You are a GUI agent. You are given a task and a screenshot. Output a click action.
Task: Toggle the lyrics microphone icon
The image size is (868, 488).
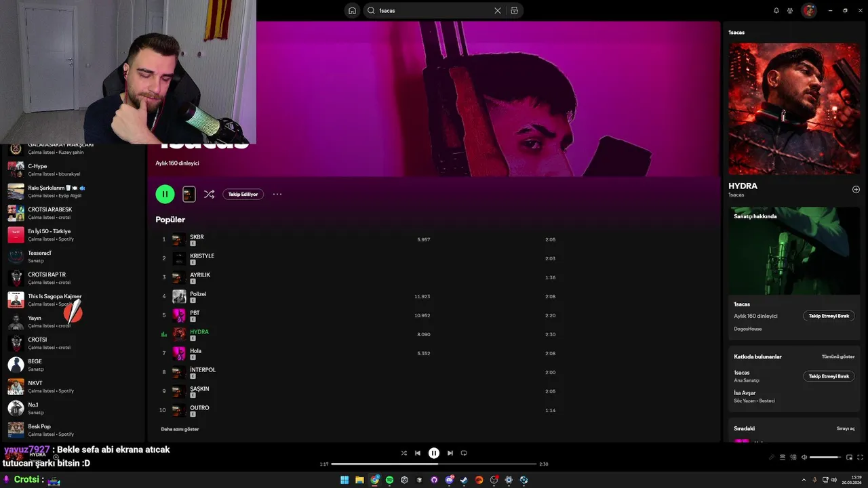click(x=771, y=457)
